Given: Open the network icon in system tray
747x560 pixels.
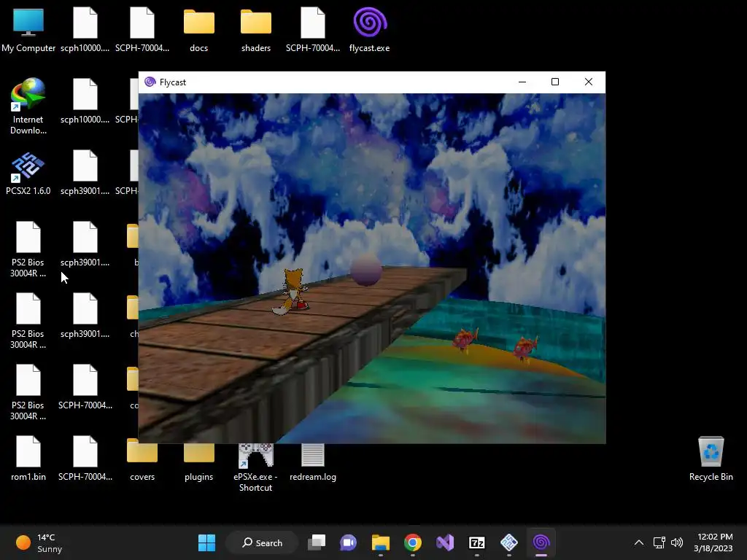Looking at the screenshot, I should point(659,542).
